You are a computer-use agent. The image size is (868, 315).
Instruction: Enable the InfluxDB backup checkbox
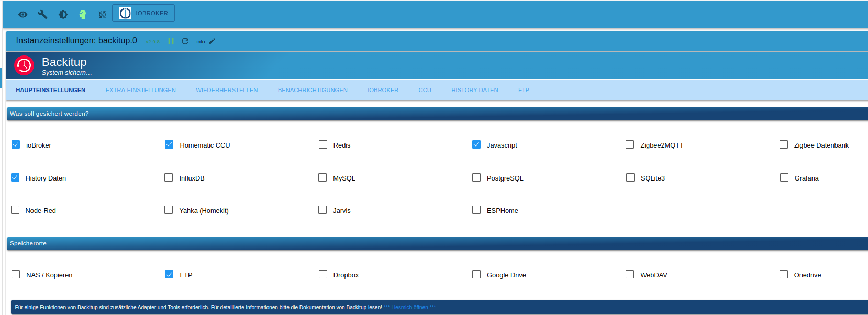click(x=169, y=177)
